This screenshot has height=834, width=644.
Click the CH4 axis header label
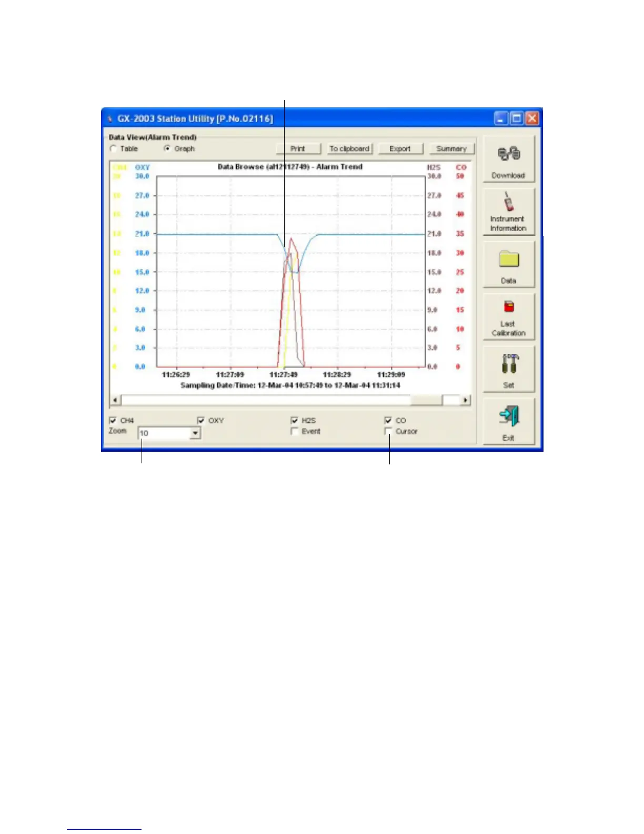[x=120, y=167]
